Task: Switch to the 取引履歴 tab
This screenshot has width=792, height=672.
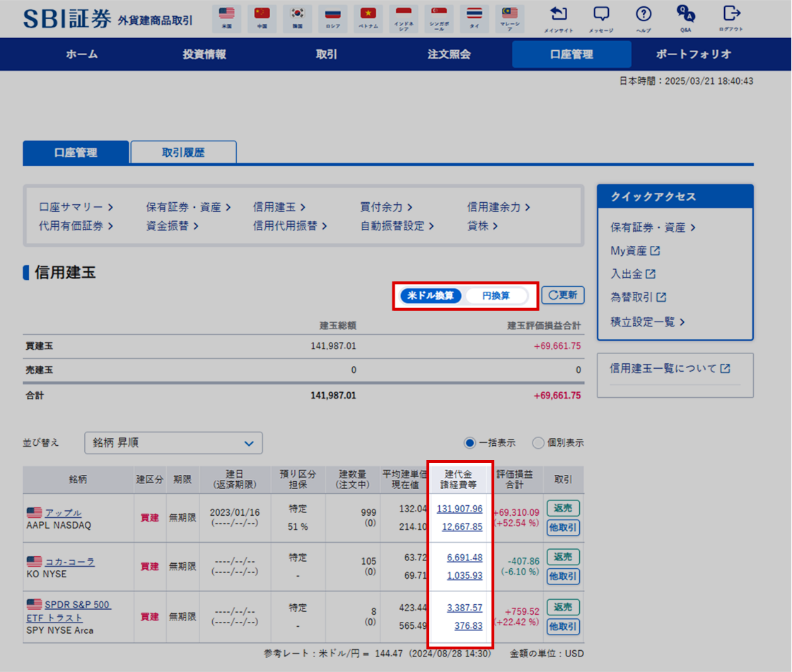Action: point(183,152)
